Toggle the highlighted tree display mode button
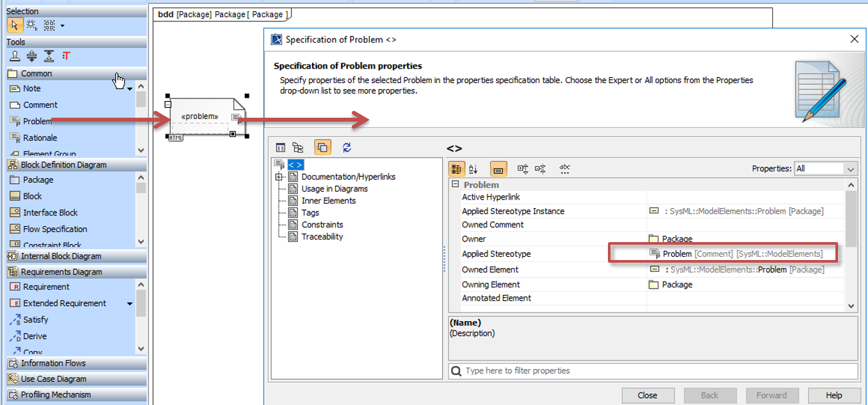 tap(322, 148)
